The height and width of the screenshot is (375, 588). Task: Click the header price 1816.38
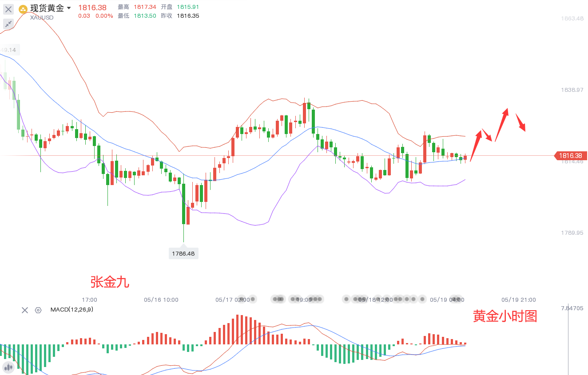coord(92,8)
